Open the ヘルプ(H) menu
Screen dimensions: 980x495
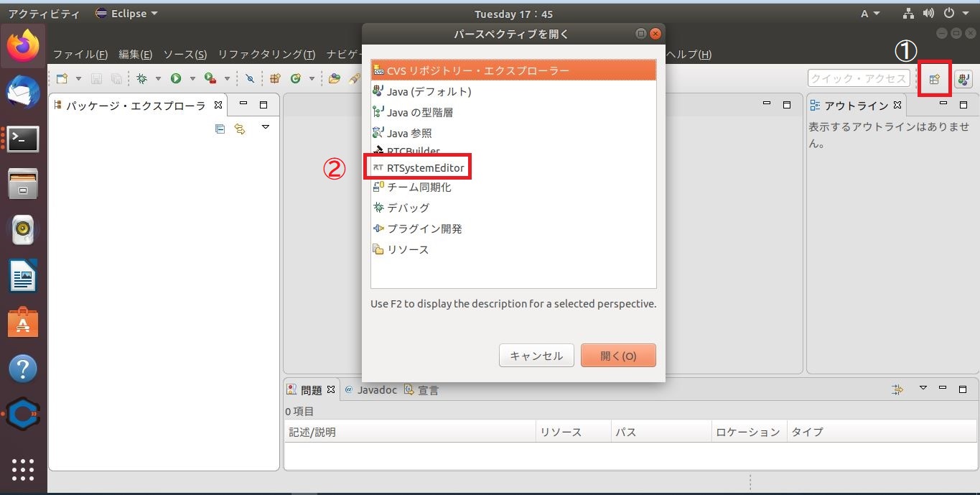point(689,55)
